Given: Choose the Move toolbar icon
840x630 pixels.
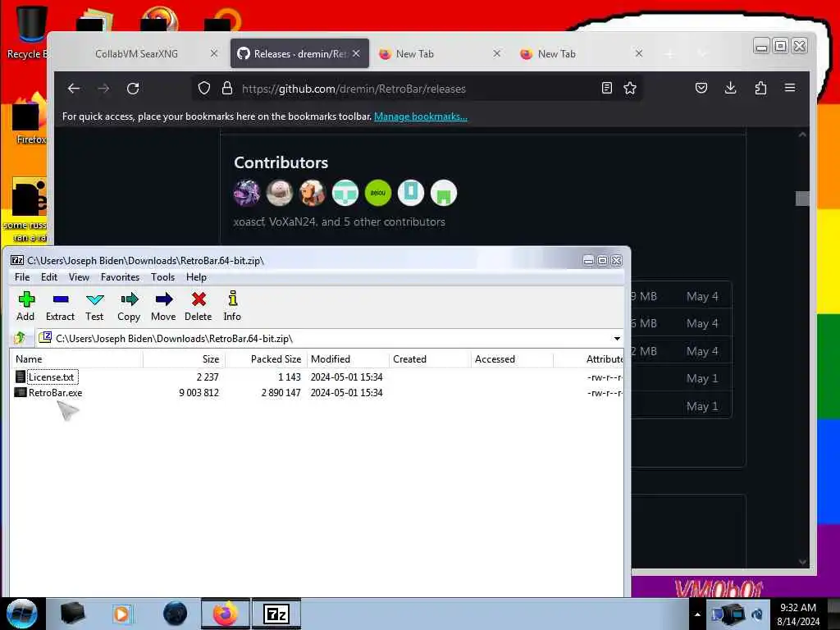Looking at the screenshot, I should pyautogui.click(x=163, y=306).
